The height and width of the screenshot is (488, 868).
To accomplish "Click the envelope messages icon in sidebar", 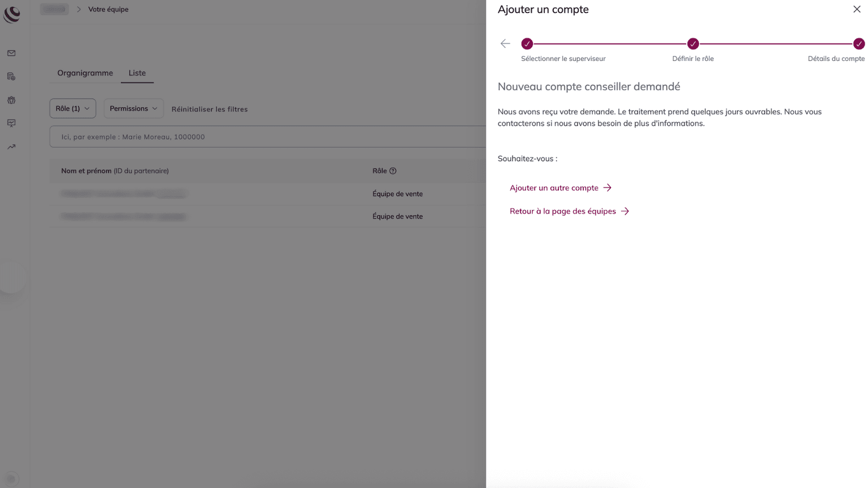I will pyautogui.click(x=11, y=53).
